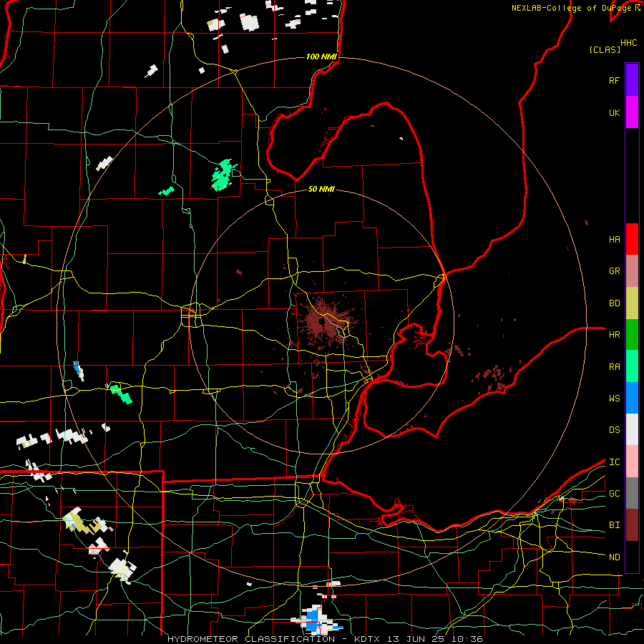Click the "KDTX" radar site identifier

368,639
